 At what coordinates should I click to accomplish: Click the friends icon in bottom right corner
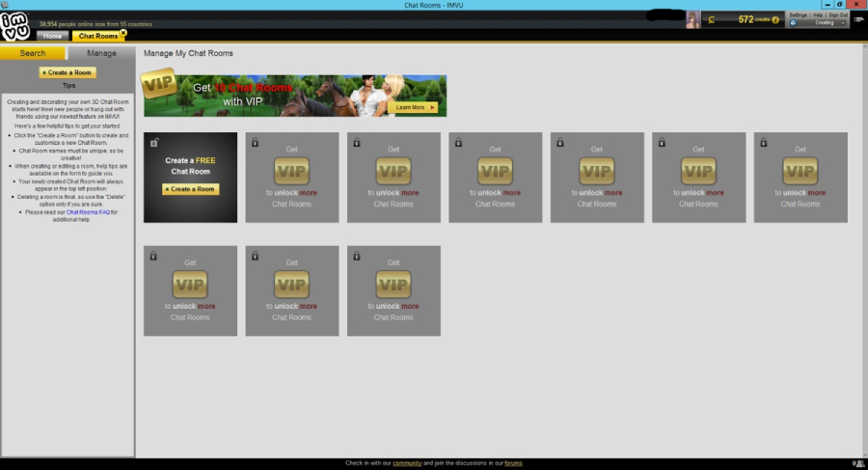coord(859,463)
